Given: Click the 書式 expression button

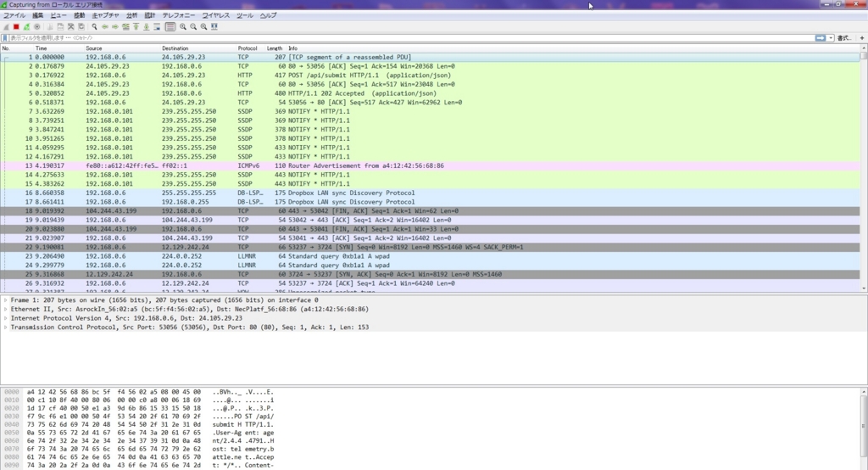Looking at the screenshot, I should point(843,37).
